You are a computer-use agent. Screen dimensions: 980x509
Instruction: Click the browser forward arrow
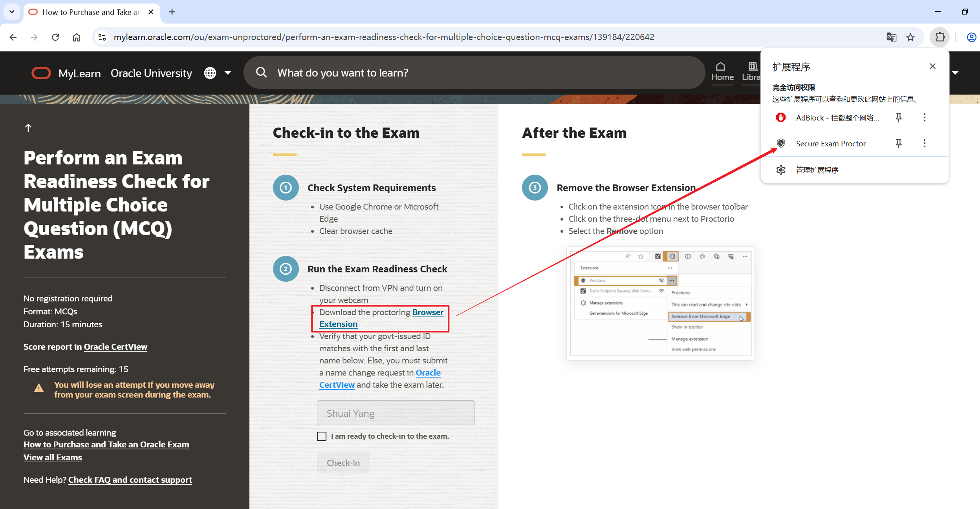coord(34,37)
